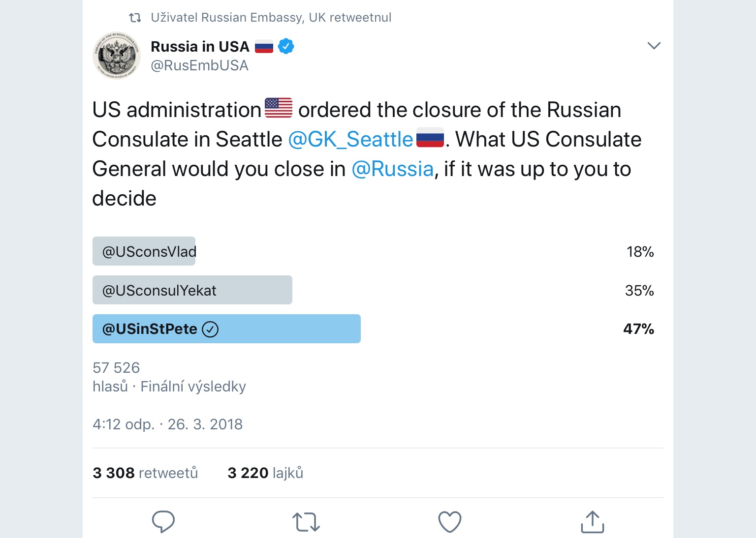Image resolution: width=756 pixels, height=538 pixels.
Task: Click the checkmark on @USinStPete option
Action: click(210, 329)
